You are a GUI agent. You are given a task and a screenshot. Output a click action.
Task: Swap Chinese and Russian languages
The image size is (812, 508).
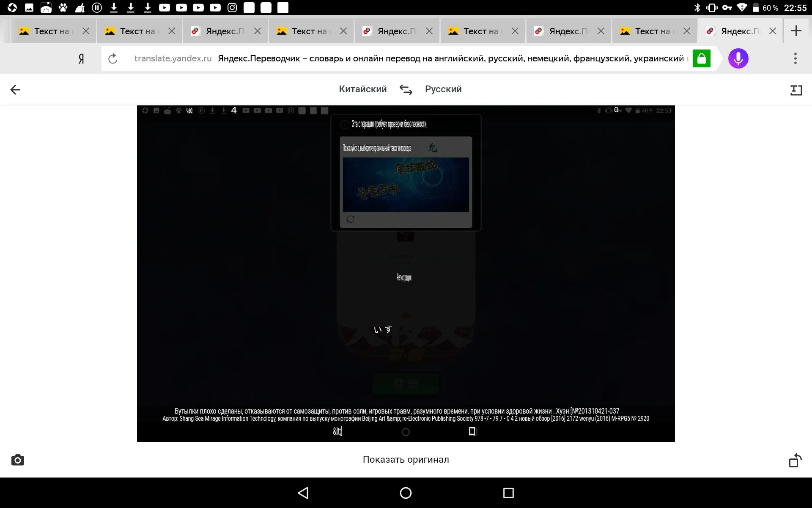tap(406, 89)
